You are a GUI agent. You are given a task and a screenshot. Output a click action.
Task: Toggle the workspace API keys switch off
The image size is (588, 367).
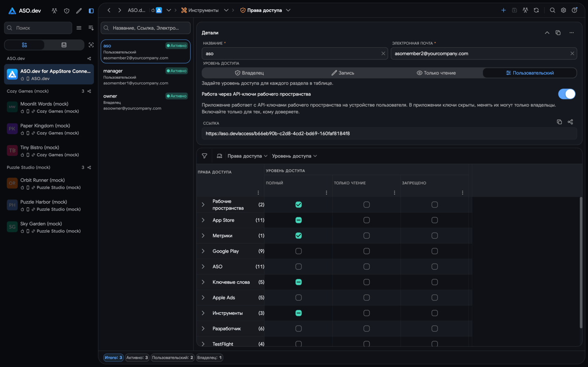[x=567, y=94]
